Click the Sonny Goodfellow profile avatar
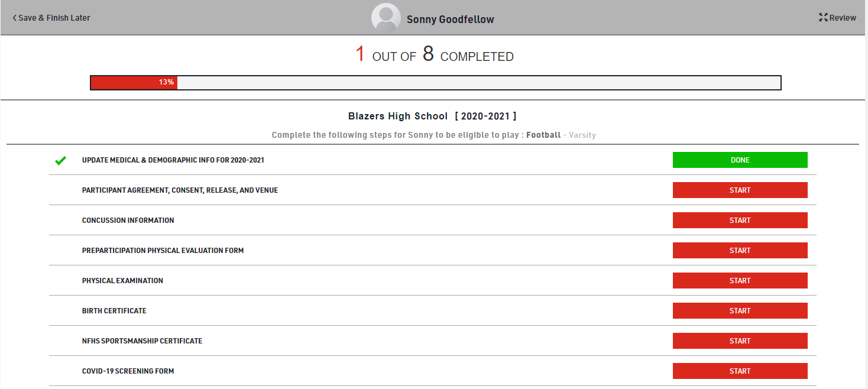The height and width of the screenshot is (389, 868). (x=386, y=18)
